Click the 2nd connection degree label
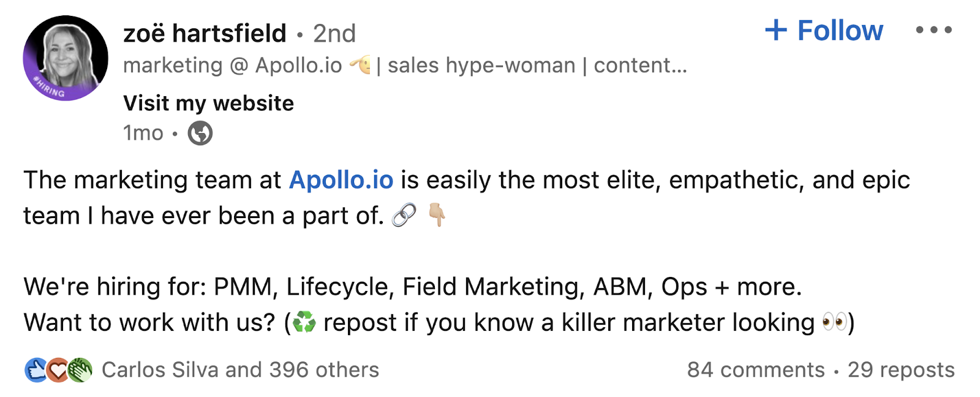 coord(334,34)
